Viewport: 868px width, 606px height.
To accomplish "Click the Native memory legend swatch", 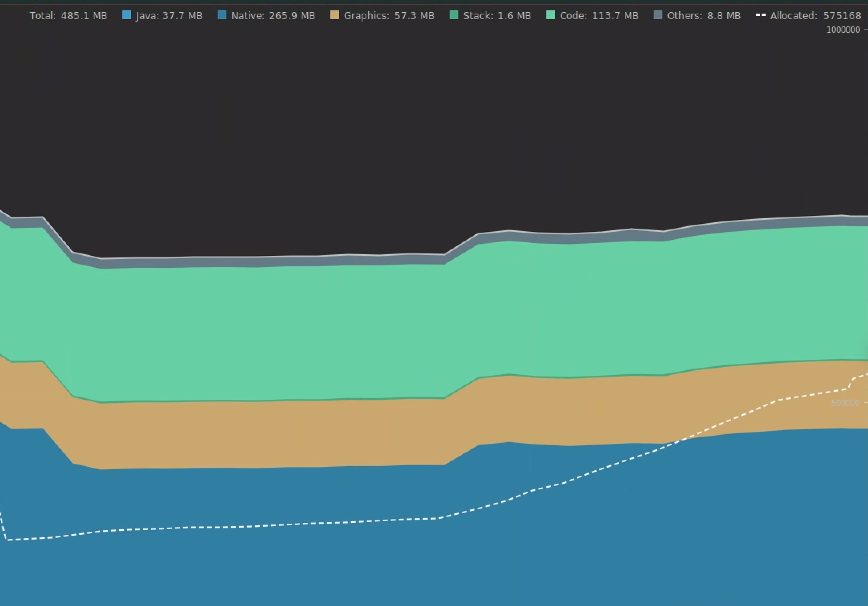I will coord(221,16).
